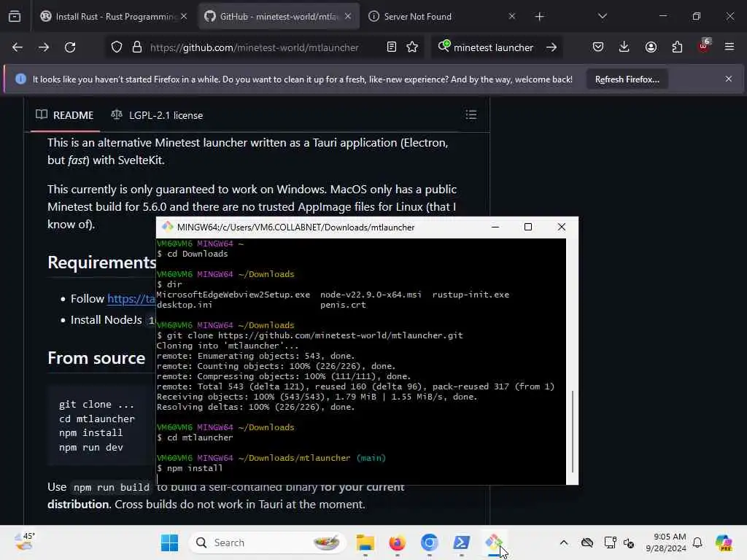Click the git clone command line in terminal
The width and height of the screenshot is (747, 560).
point(309,335)
